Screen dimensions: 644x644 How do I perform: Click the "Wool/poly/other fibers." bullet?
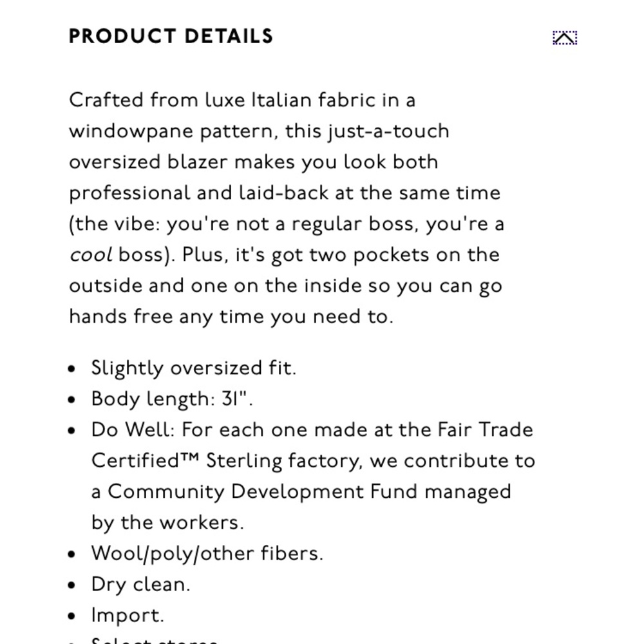pyautogui.click(x=207, y=553)
